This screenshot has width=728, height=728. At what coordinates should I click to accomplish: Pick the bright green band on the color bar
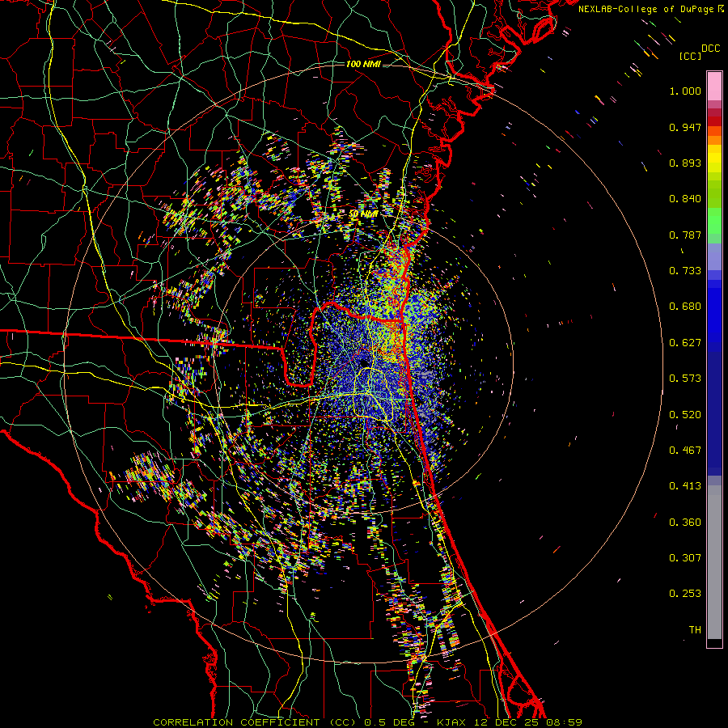click(714, 221)
